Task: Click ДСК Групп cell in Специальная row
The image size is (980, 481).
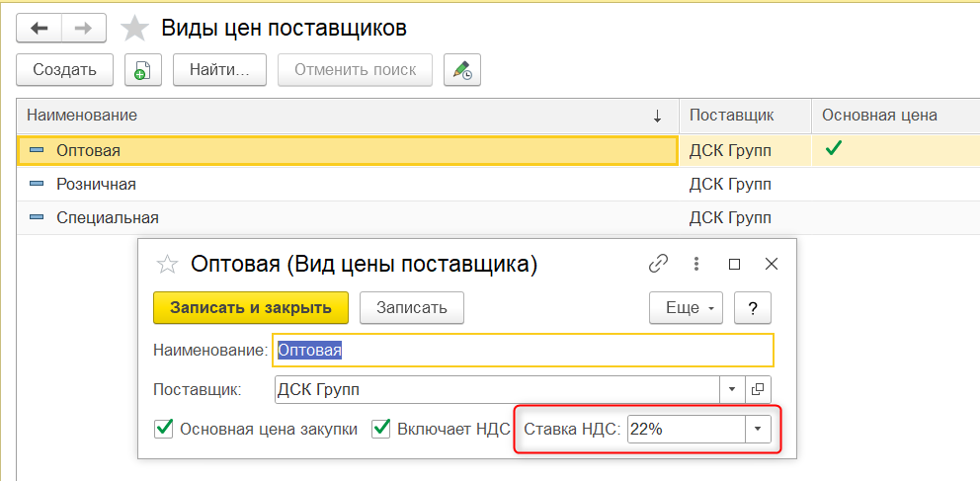Action: coord(745,218)
